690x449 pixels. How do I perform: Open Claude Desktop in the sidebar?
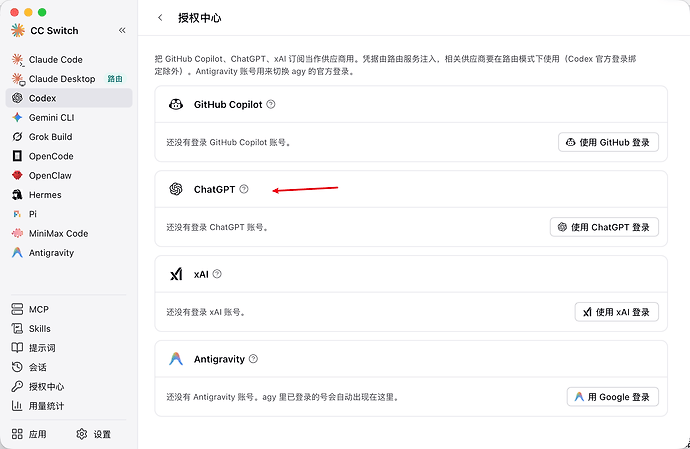pyautogui.click(x=69, y=79)
